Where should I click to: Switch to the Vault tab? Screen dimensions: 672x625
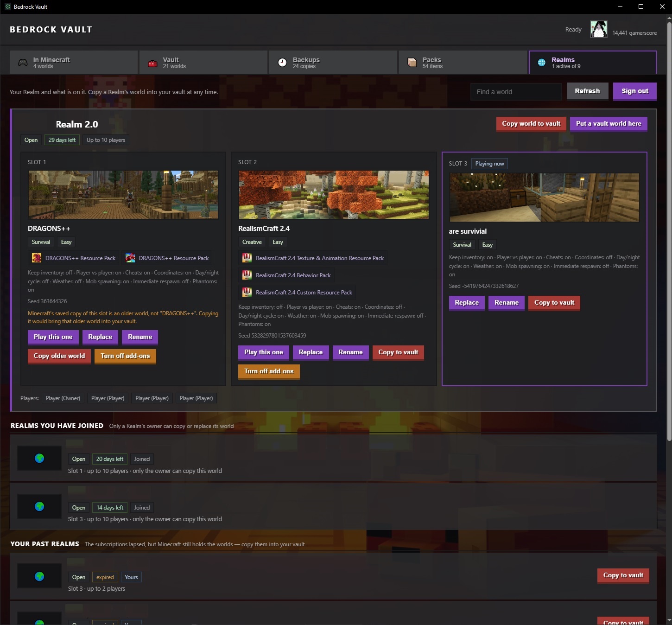pos(203,63)
